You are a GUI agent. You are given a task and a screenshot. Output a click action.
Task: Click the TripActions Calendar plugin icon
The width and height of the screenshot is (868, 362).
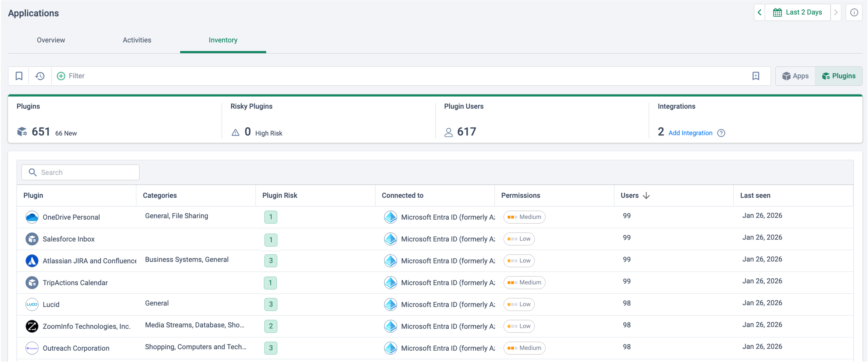click(x=32, y=283)
